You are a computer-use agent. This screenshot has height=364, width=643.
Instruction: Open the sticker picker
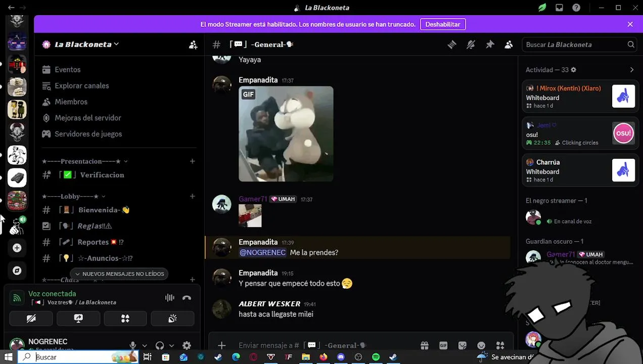462,345
